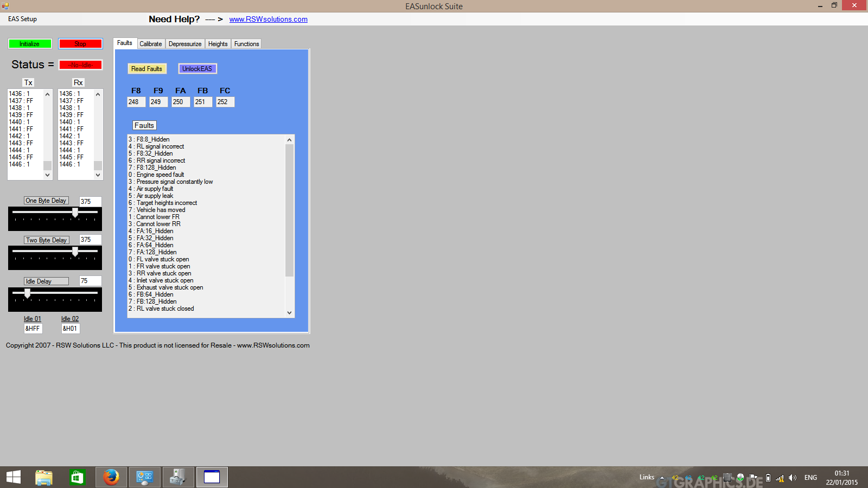Open the Depressurize tab

(185, 44)
